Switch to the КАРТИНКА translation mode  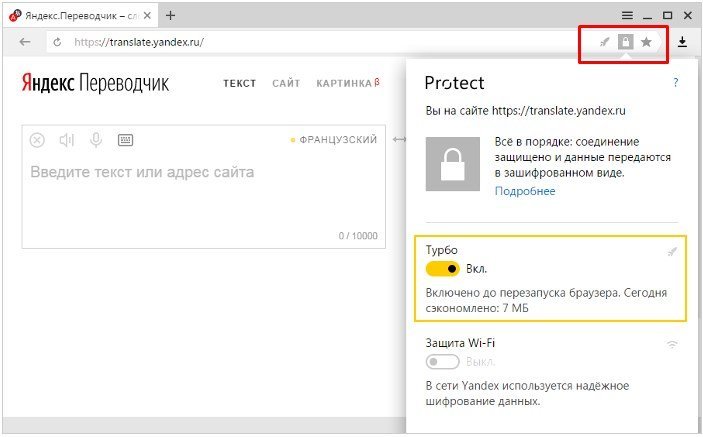tap(347, 83)
